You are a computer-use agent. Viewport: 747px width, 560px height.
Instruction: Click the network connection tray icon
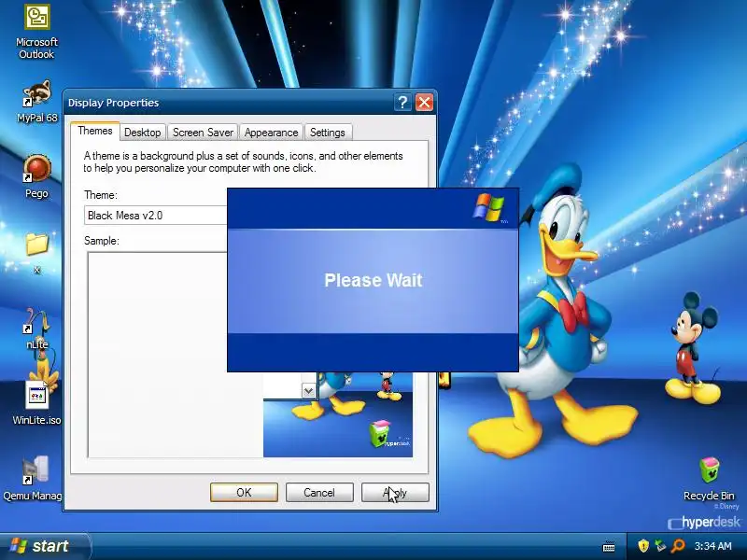click(x=660, y=546)
